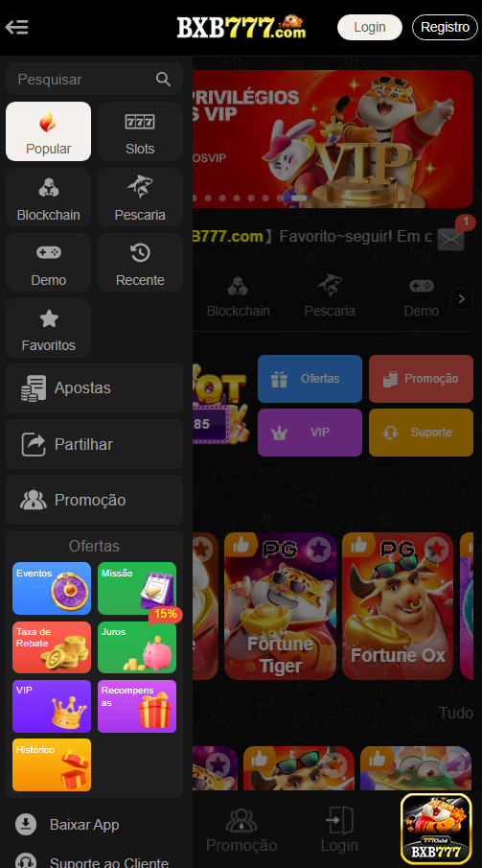
Task: Open the Blockchain games category
Action: [48, 197]
